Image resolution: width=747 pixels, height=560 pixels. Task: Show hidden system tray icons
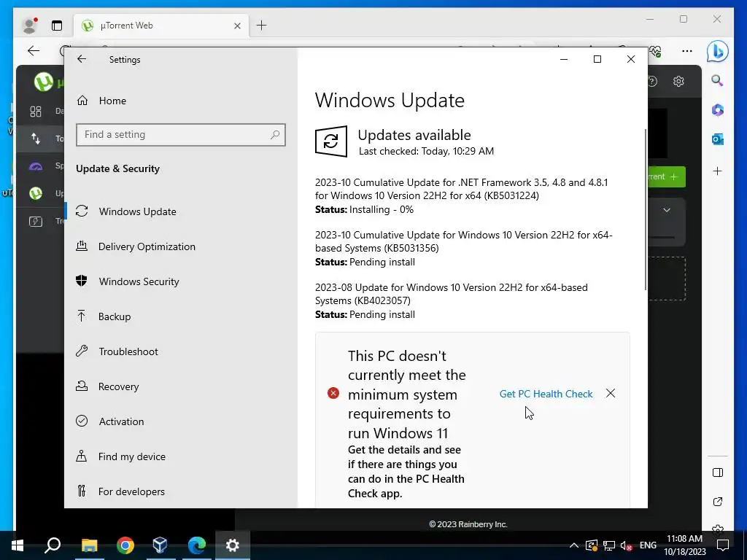[x=574, y=545]
